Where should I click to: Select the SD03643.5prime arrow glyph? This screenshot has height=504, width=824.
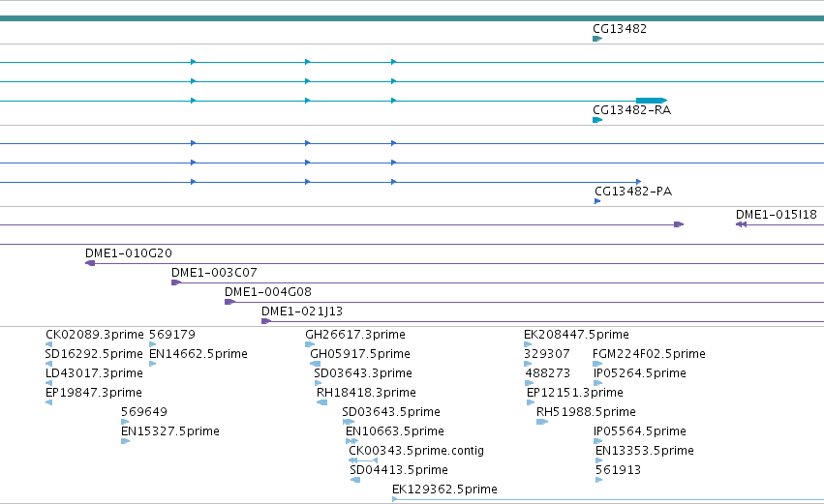tap(349, 422)
